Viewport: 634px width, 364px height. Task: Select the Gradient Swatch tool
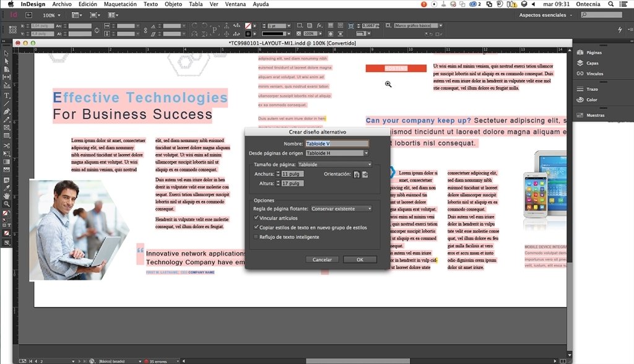(6, 162)
